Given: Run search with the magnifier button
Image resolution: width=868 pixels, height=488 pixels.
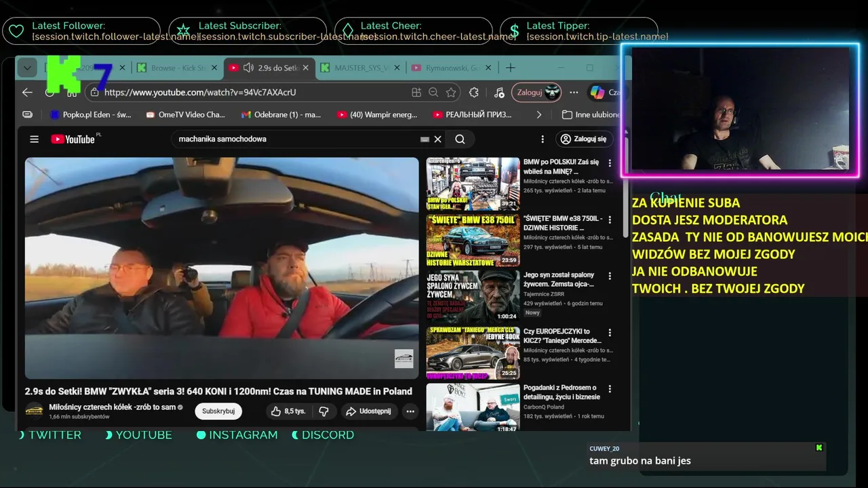Looking at the screenshot, I should click(460, 139).
